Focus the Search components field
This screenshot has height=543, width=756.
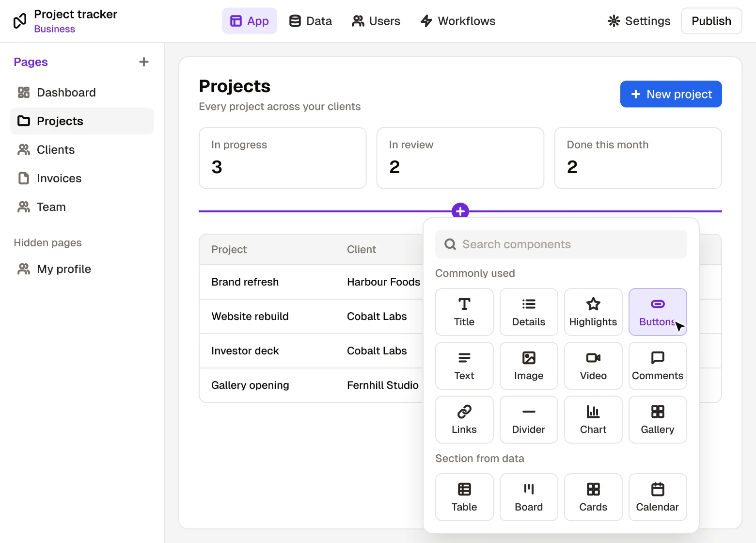561,244
